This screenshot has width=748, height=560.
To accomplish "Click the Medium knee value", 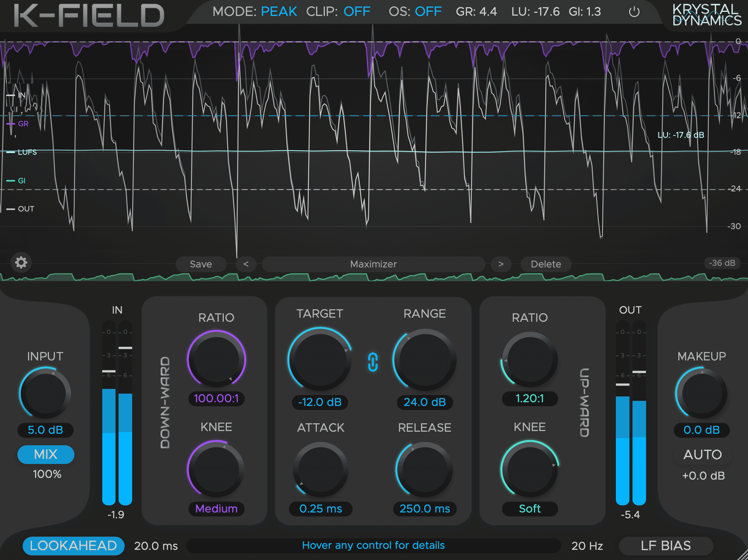I will [x=216, y=509].
